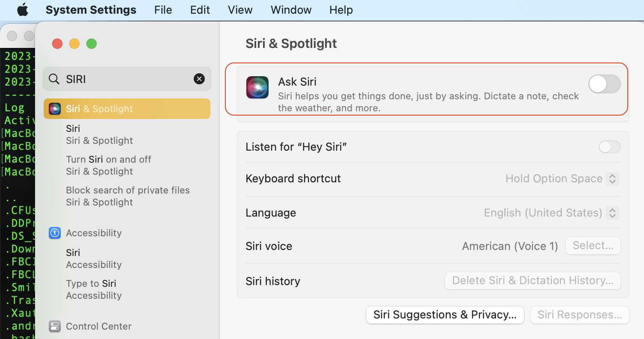644x339 pixels.
Task: Click the Siri icon in sidebar
Action: click(x=55, y=109)
